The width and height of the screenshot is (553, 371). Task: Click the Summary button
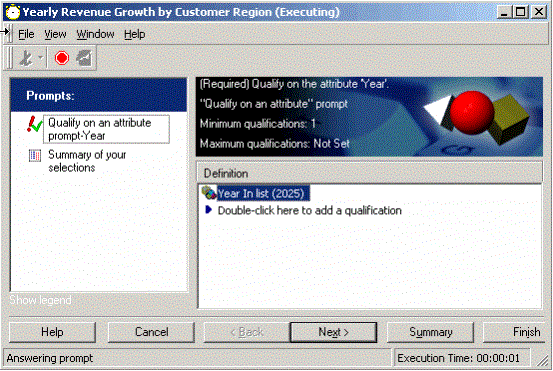tap(430, 332)
